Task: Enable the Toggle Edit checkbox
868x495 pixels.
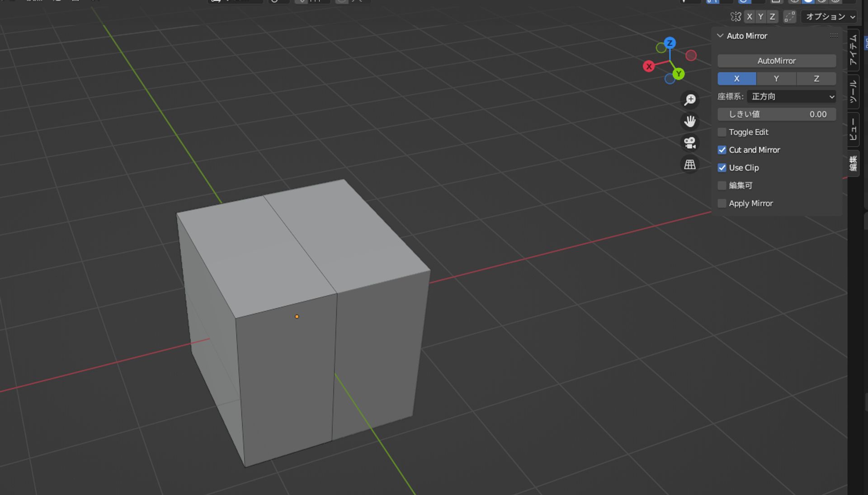Action: (x=722, y=132)
